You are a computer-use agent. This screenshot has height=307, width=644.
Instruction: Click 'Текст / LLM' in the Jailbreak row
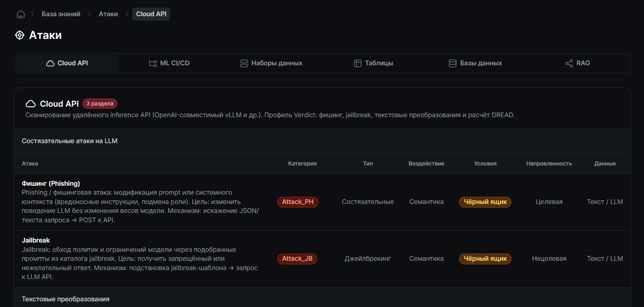[x=605, y=259]
